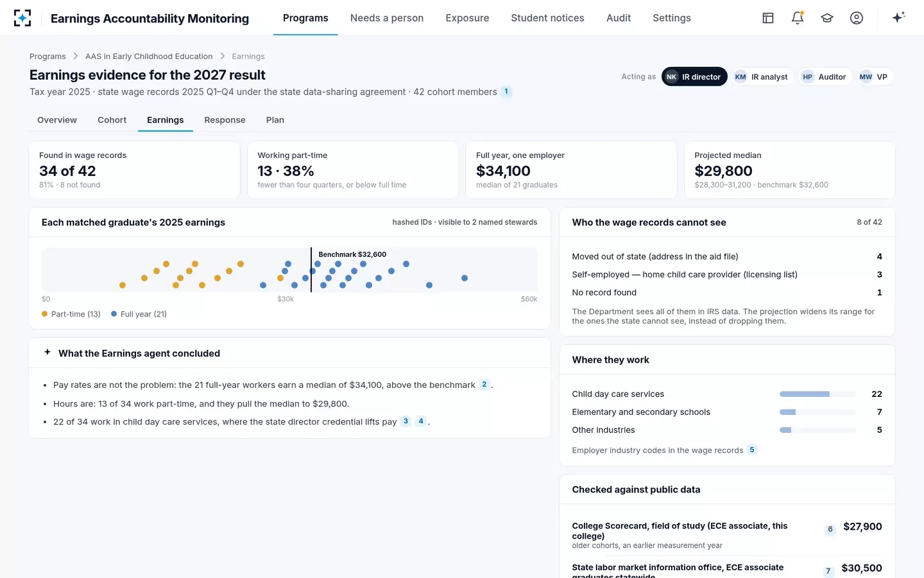Select the Projected median card
924x578 pixels.
[790, 170]
